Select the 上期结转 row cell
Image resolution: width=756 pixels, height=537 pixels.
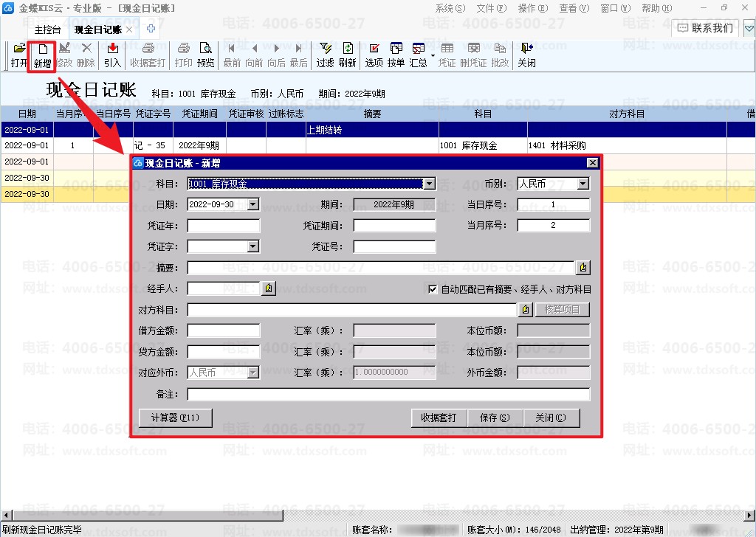coord(372,130)
